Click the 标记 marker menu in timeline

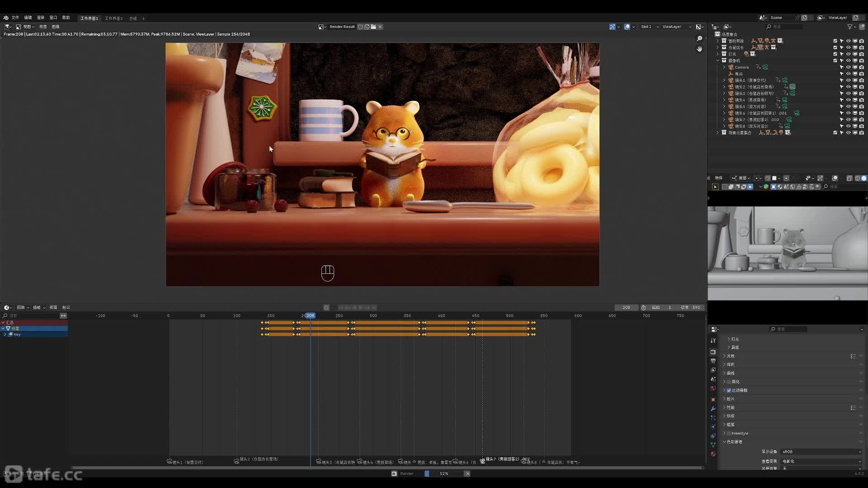pyautogui.click(x=66, y=307)
